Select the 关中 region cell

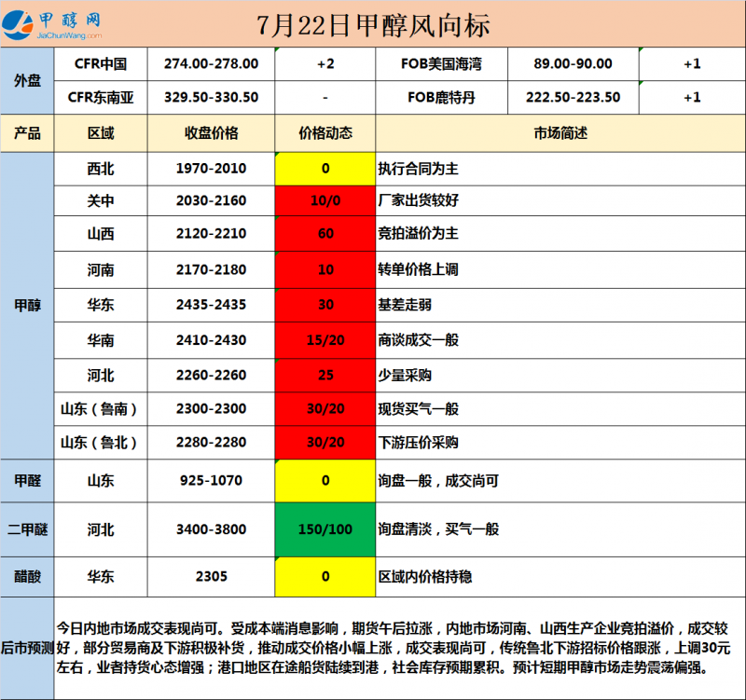[x=101, y=200]
